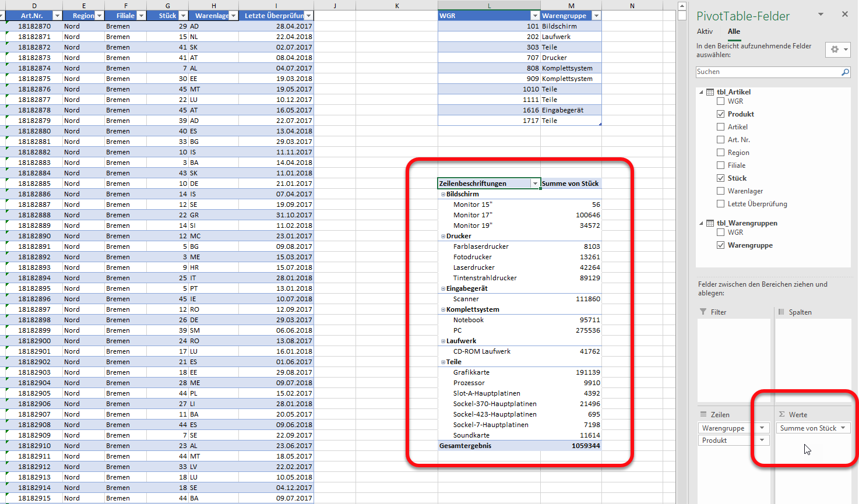Viewport: 859px width, 504px height.
Task: Open the Filiale column filter button
Action: (x=140, y=16)
